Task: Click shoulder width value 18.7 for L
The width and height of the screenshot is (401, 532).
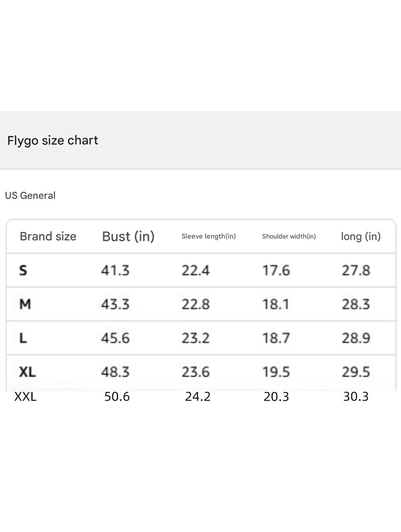Action: pos(276,338)
